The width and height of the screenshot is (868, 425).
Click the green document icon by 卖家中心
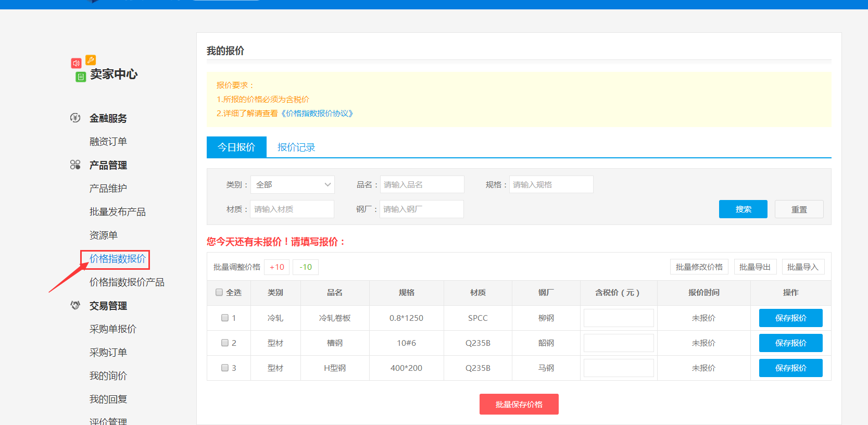(x=81, y=77)
